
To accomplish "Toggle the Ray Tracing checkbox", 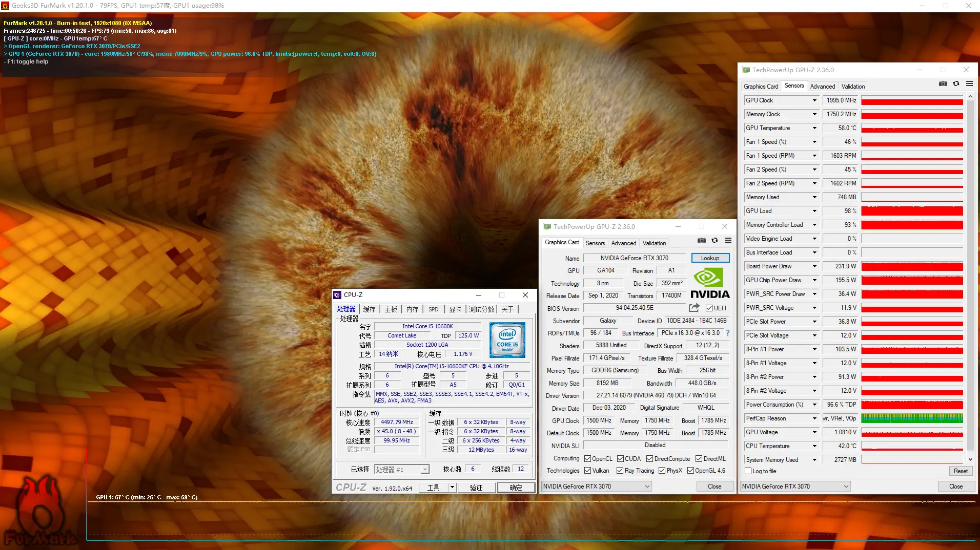I will click(x=620, y=471).
